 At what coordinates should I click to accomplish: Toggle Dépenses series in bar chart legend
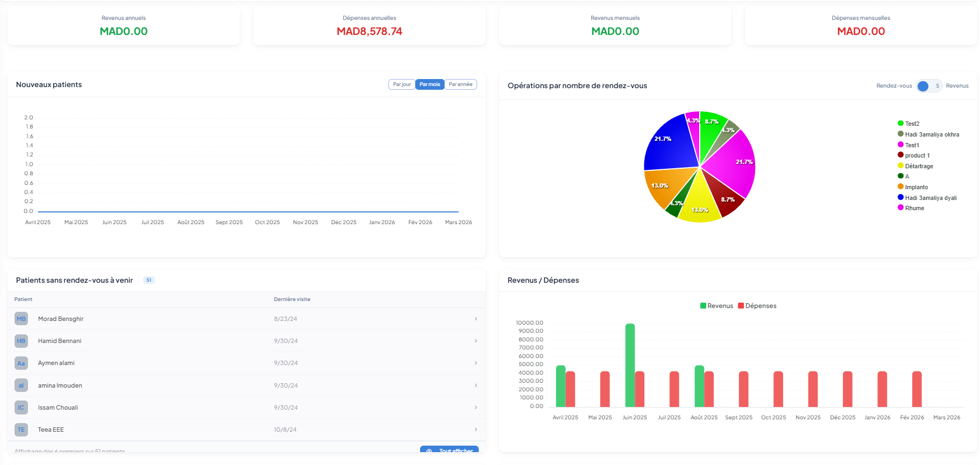click(757, 306)
